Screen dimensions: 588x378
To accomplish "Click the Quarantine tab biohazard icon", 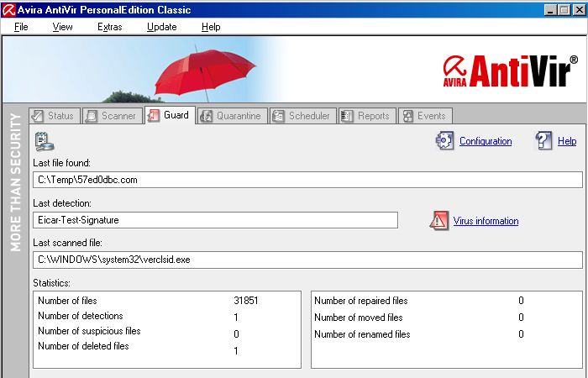I will click(207, 116).
